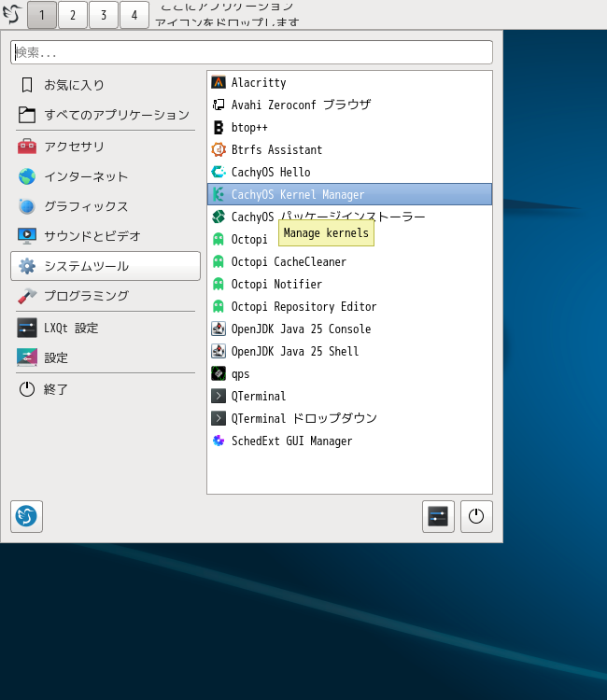Image resolution: width=607 pixels, height=700 pixels.
Task: Click the Alacritty app icon
Action: [219, 82]
